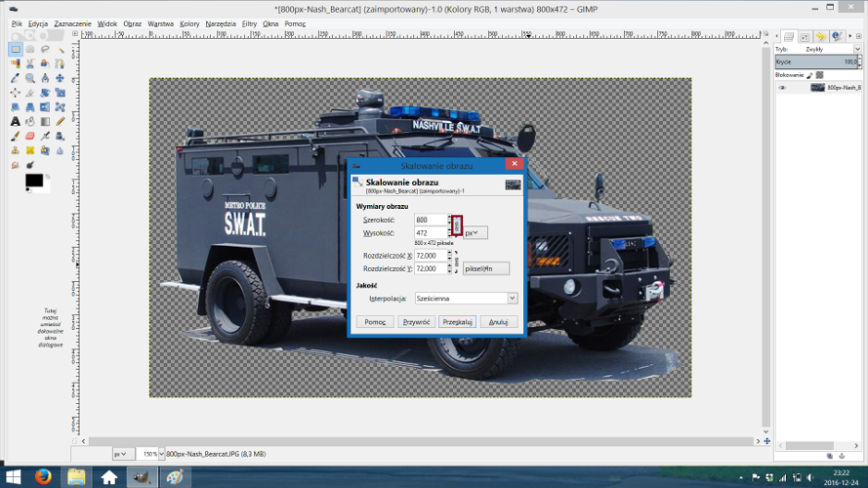Select the Dodge/Burn tool
868x488 pixels.
[30, 165]
